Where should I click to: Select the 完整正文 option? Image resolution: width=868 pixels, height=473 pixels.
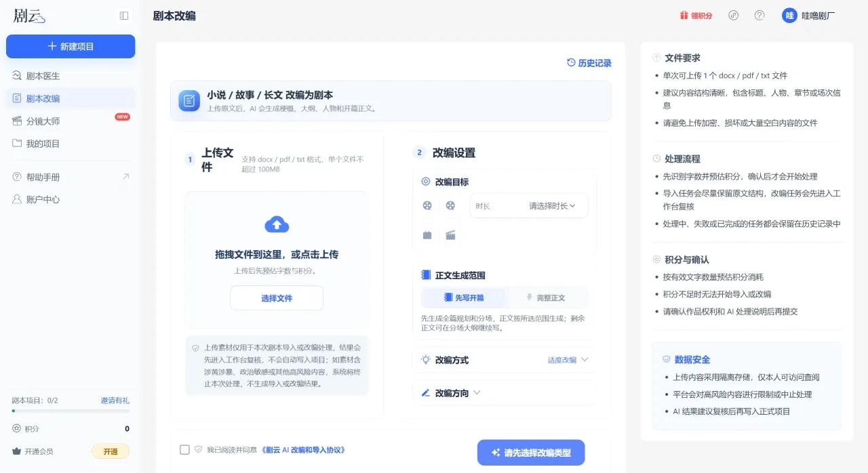[546, 297]
